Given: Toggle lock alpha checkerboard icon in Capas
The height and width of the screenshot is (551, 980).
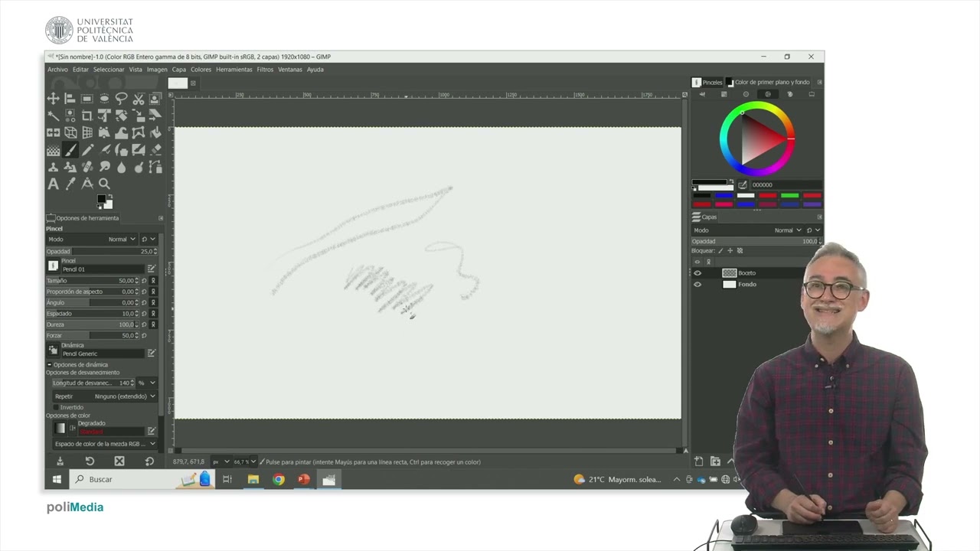Looking at the screenshot, I should [x=740, y=251].
